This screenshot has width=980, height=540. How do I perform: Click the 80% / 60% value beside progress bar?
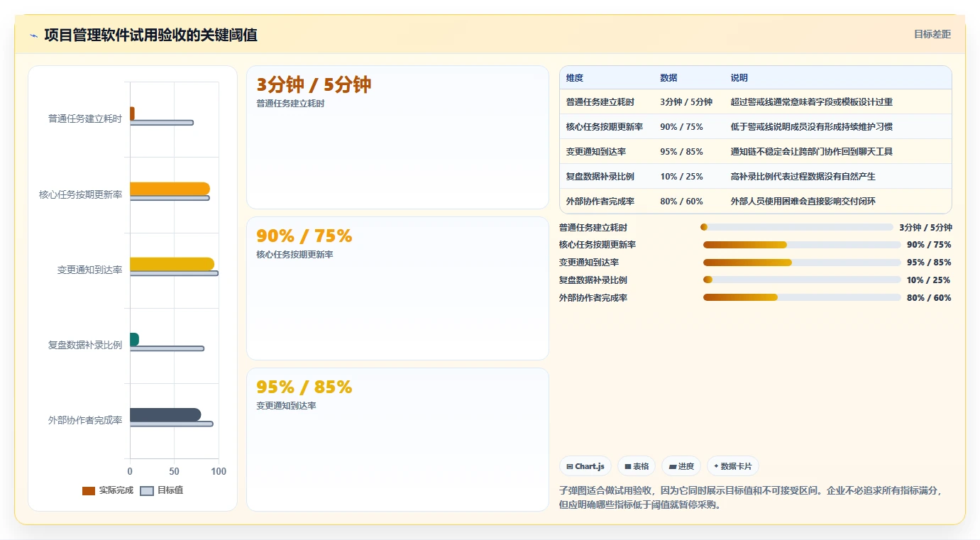(929, 298)
